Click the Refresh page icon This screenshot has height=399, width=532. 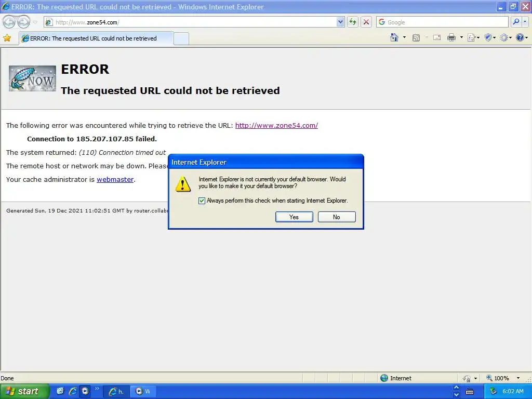(353, 22)
